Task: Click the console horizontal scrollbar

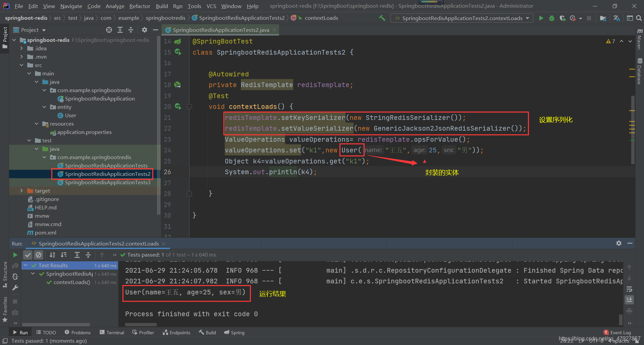Action: pyautogui.click(x=141, y=324)
